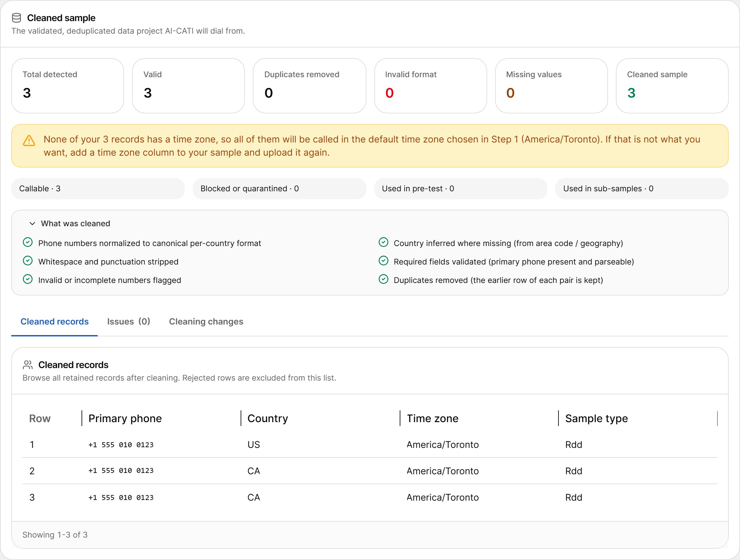Click the people icon beside Cleaned records heading

click(x=28, y=365)
